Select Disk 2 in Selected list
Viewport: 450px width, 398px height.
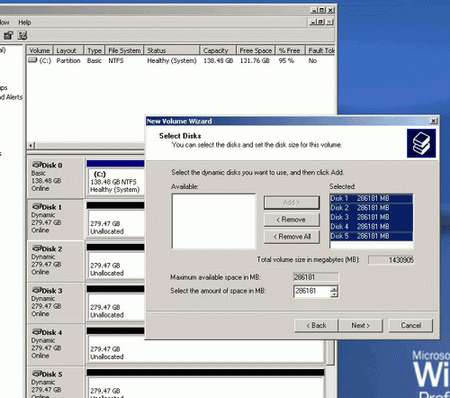(371, 208)
